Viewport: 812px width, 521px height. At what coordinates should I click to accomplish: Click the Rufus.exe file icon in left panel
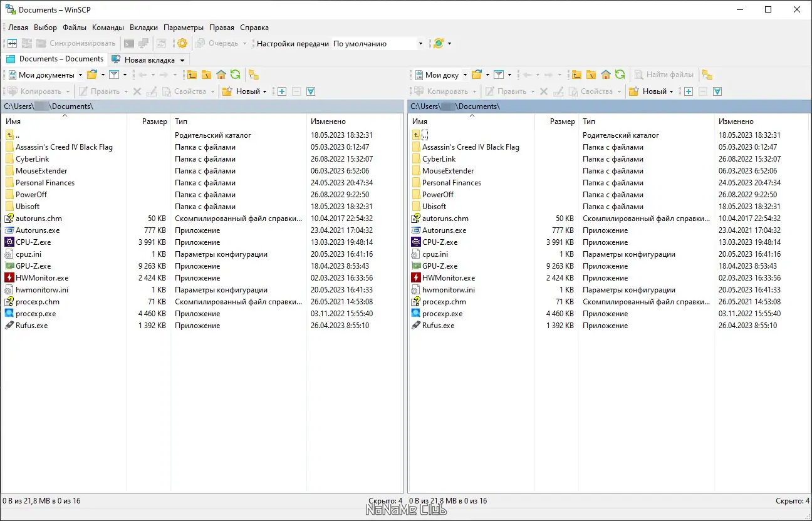click(9, 325)
